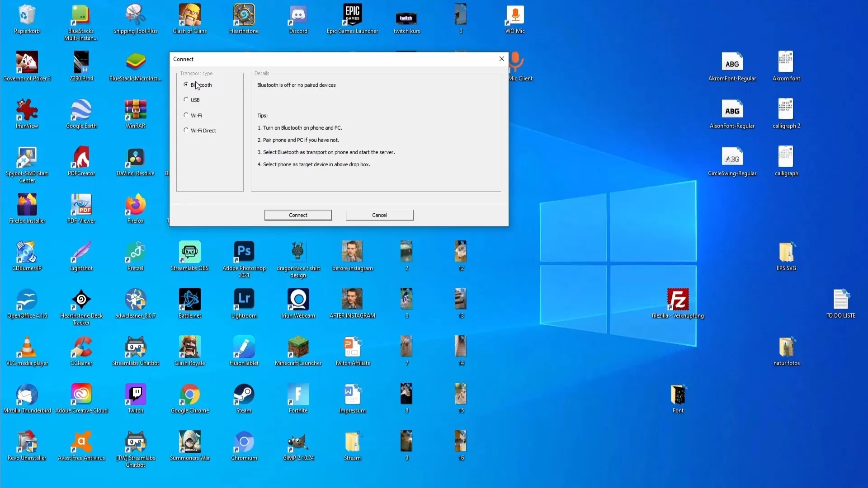This screenshot has height=488, width=868.
Task: Choose the Wi-Fi Direct transport option
Action: (x=186, y=130)
